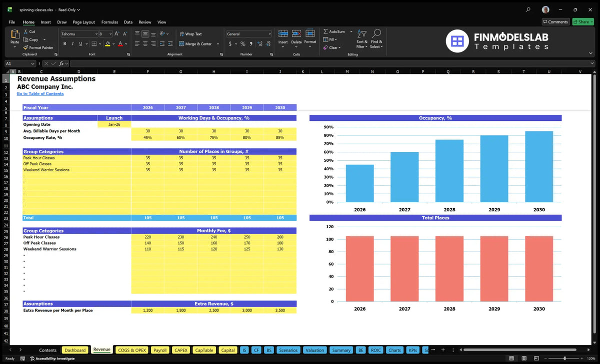The height and width of the screenshot is (364, 600).
Task: Click the zoom slider in status bar
Action: [x=564, y=359]
